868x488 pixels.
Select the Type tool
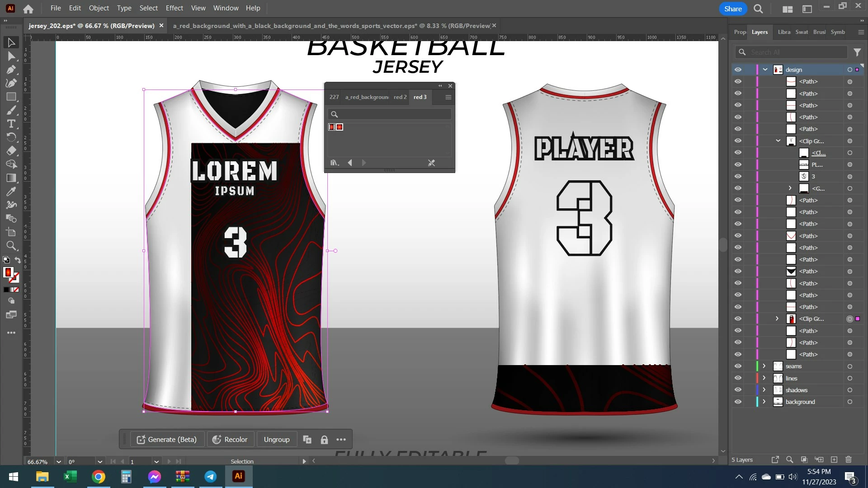click(11, 124)
